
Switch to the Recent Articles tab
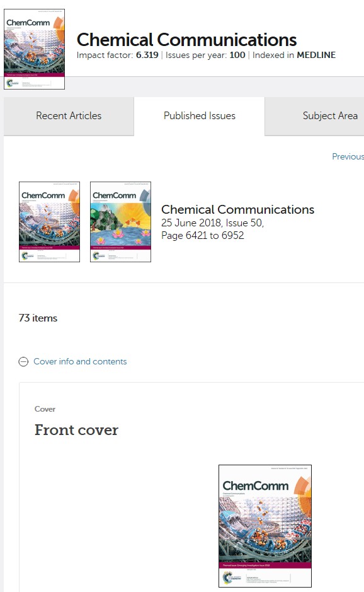click(x=68, y=116)
